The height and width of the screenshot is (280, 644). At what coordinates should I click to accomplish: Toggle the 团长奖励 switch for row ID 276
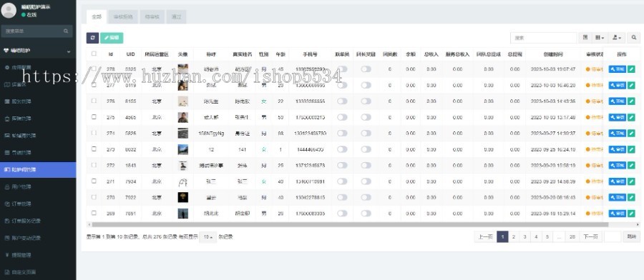(x=366, y=101)
